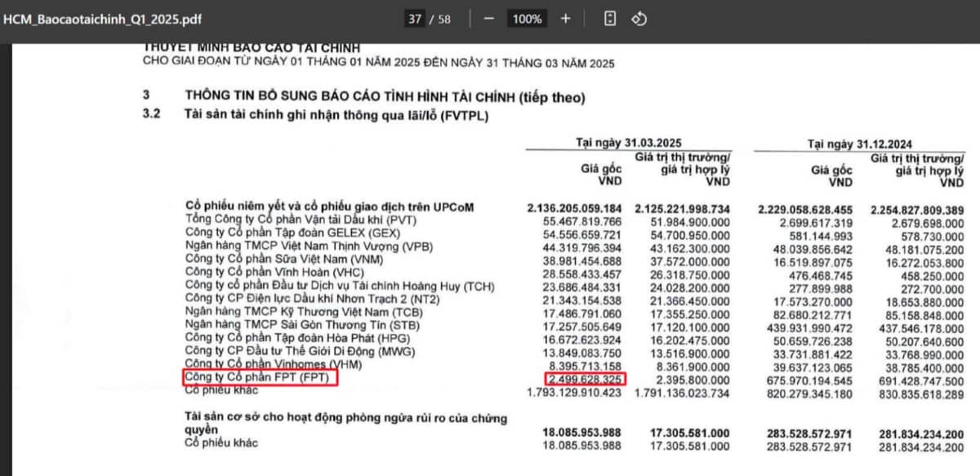Toggle fit to page icon
The width and height of the screenshot is (980, 476).
(x=610, y=19)
